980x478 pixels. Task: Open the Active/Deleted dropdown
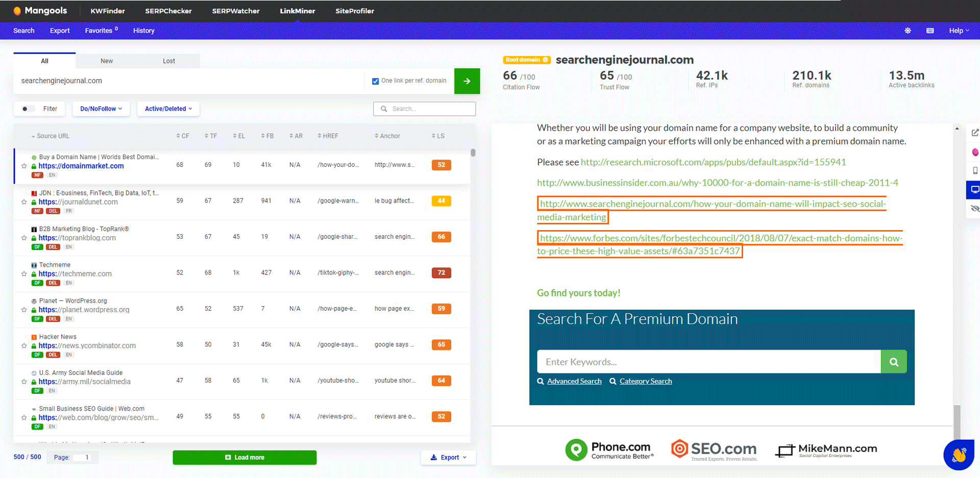(x=168, y=109)
